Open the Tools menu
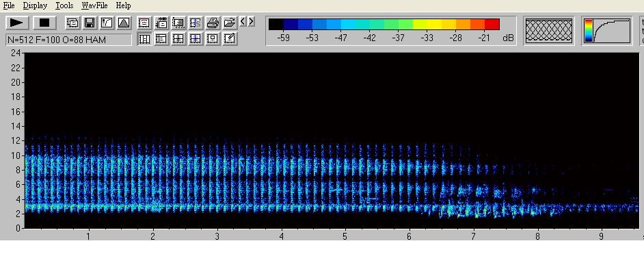Viewport: 644px width, 263px height. pos(64,5)
